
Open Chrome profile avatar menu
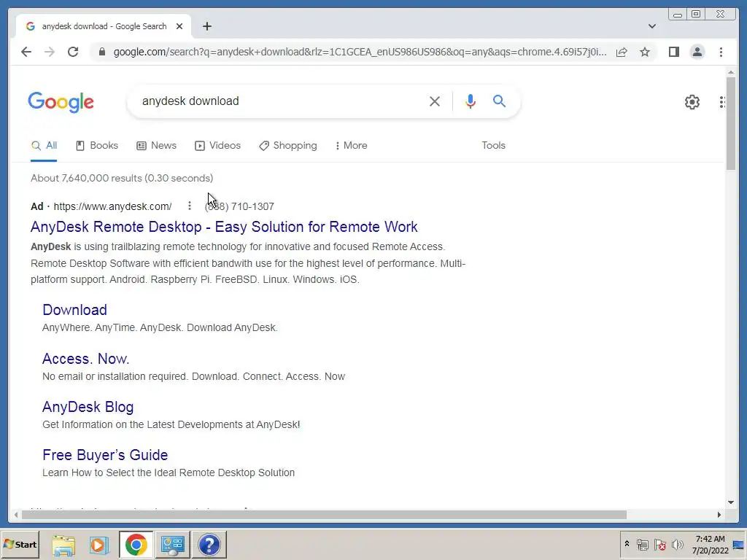697,52
